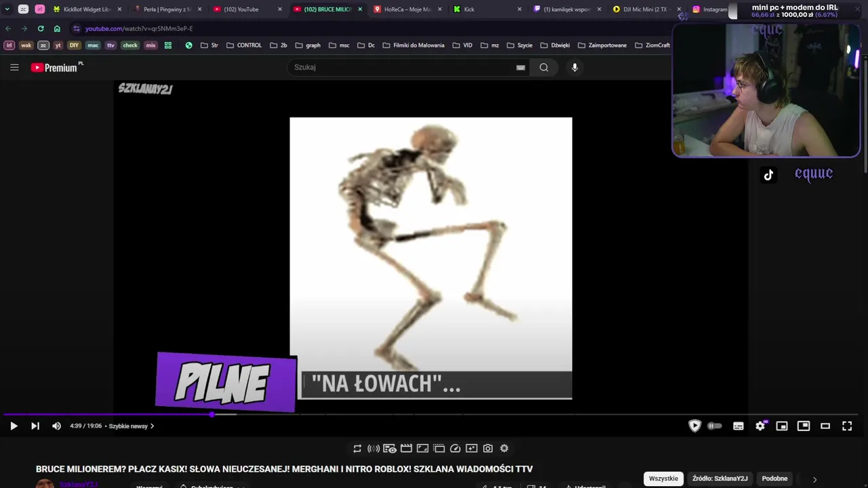Take a video screenshot with camera icon
Screen dimensions: 868x488
tap(488, 448)
